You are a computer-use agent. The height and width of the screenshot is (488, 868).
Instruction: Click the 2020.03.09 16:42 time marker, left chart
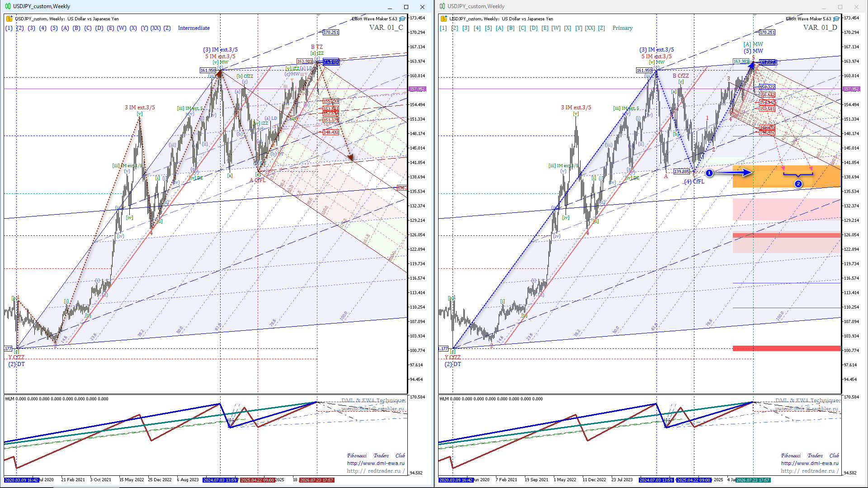click(22, 480)
